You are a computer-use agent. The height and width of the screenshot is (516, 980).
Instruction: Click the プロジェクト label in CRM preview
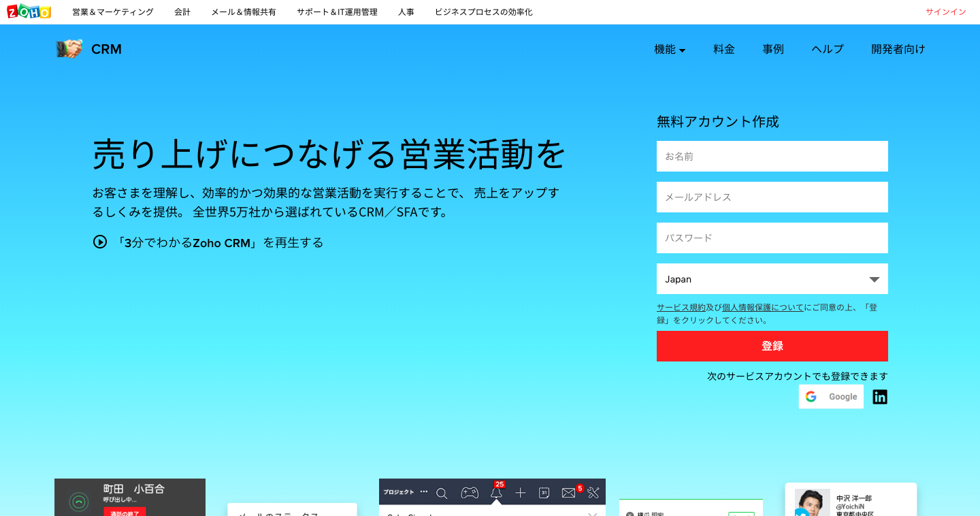click(399, 491)
